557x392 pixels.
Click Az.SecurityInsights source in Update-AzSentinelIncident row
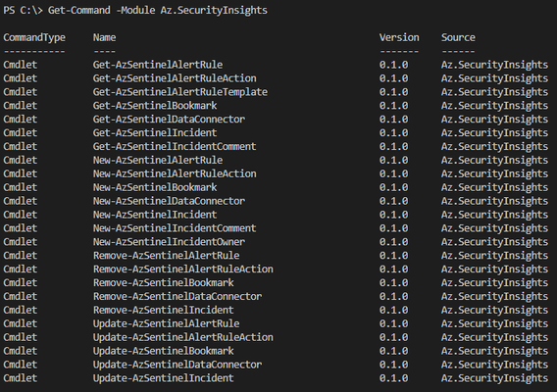[x=494, y=378]
